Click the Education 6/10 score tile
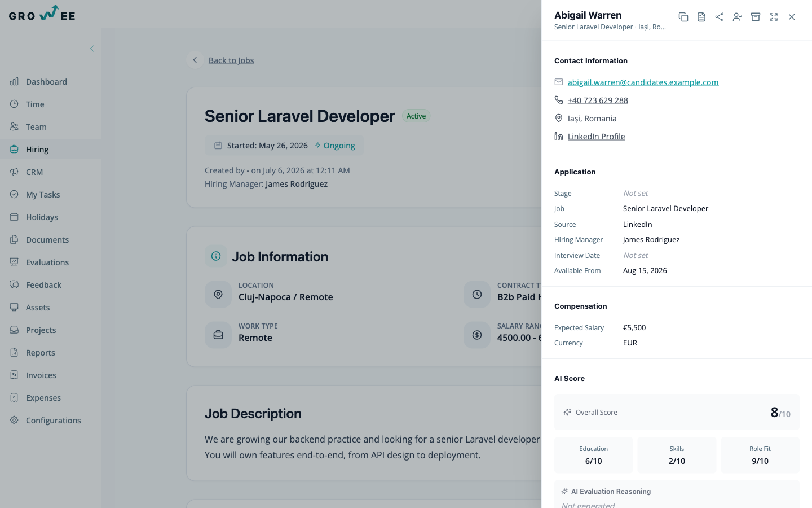This screenshot has width=812, height=508. point(593,455)
